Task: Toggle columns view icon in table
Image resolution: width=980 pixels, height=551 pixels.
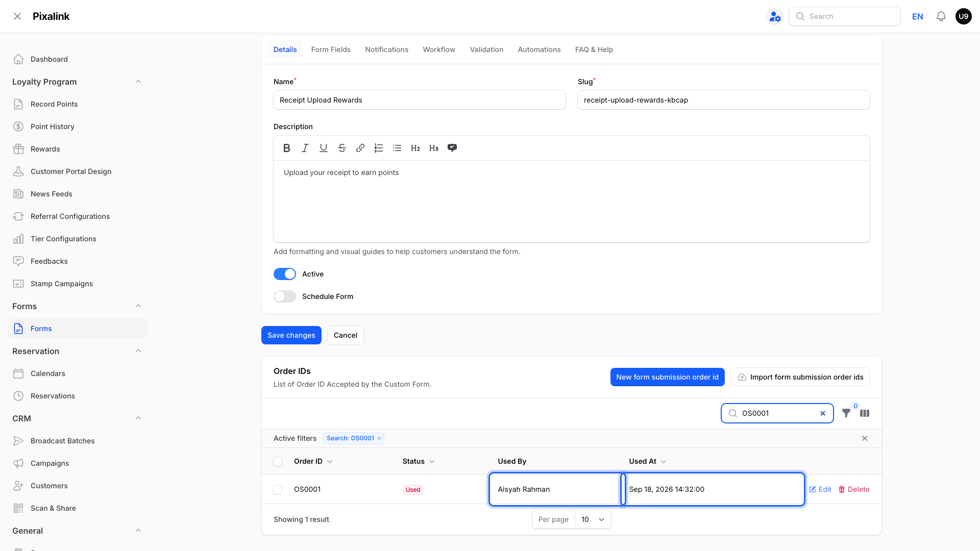Action: [x=865, y=413]
